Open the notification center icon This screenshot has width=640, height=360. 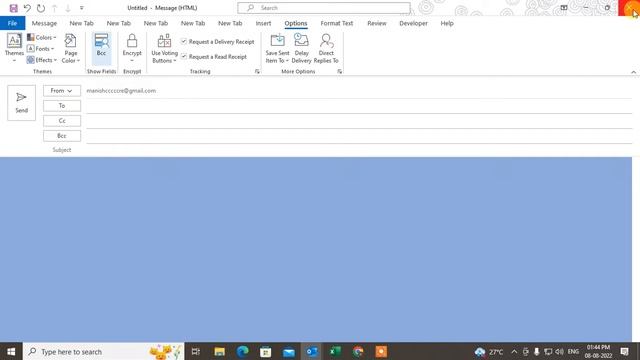[624, 351]
